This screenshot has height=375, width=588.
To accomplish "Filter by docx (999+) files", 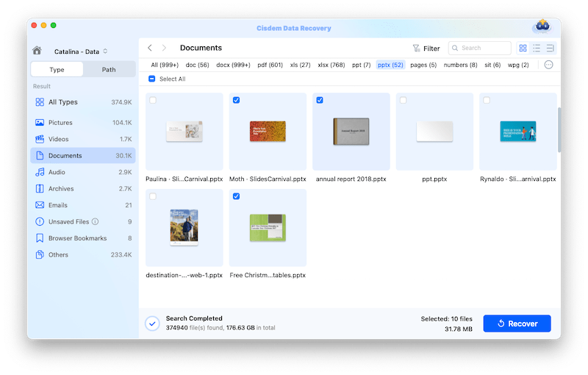I will [x=233, y=65].
